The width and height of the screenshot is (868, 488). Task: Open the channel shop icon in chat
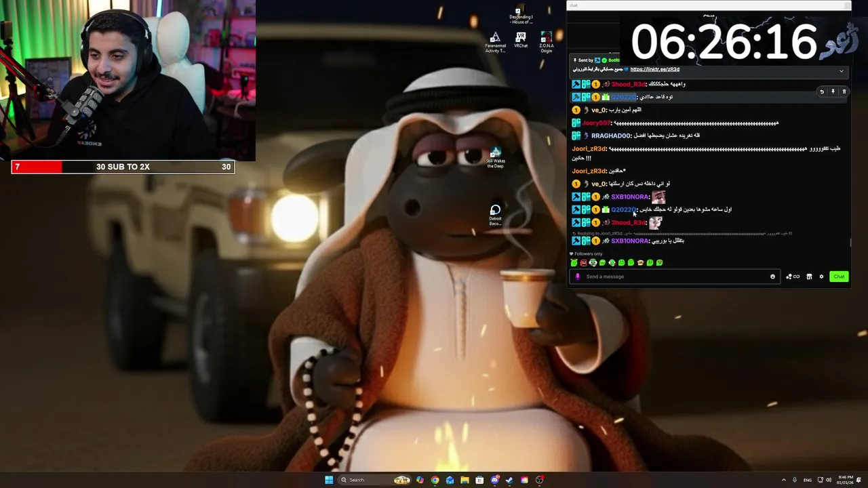(x=809, y=277)
